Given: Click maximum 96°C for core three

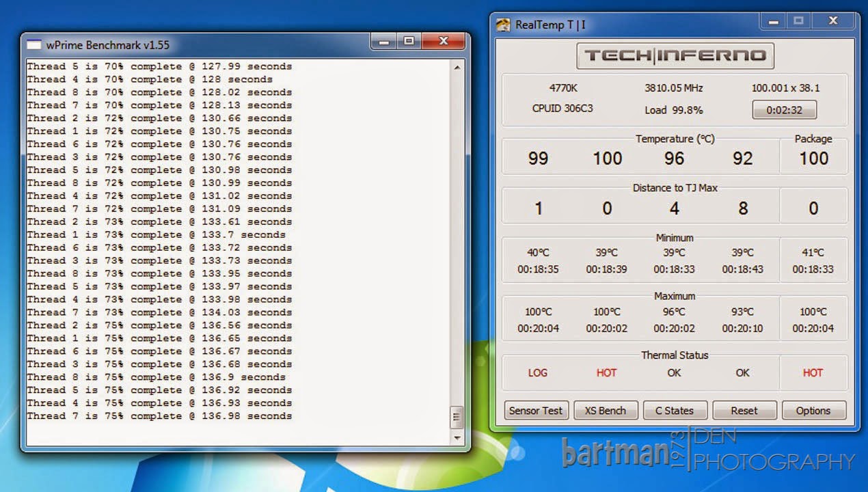Looking at the screenshot, I should point(674,312).
